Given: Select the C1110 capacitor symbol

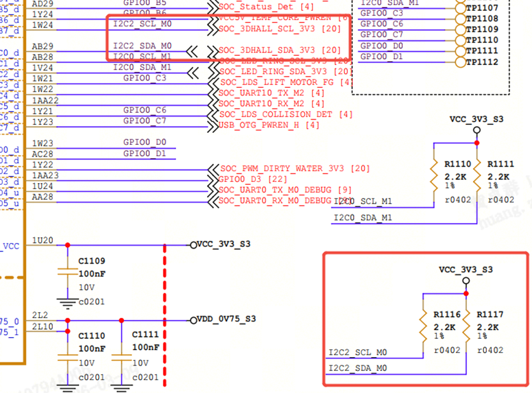Looking at the screenshot, I should 67,358.
